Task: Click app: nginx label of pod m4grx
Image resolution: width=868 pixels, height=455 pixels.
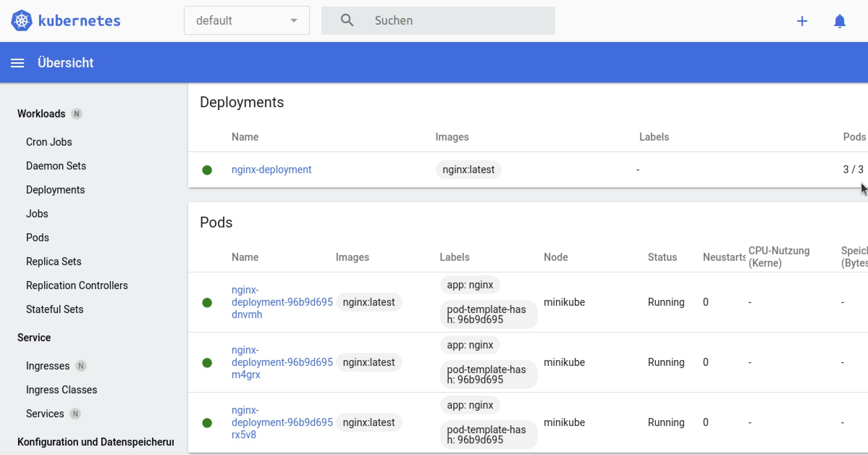Action: tap(470, 345)
